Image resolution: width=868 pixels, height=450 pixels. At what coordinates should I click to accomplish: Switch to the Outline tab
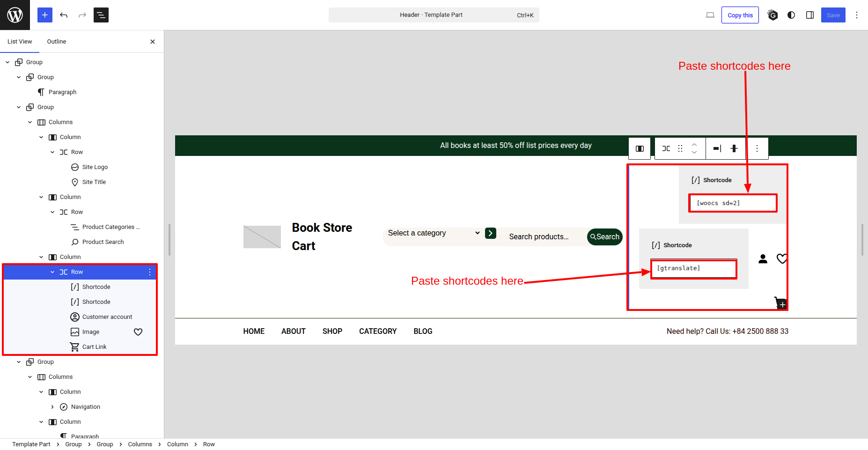(x=56, y=42)
